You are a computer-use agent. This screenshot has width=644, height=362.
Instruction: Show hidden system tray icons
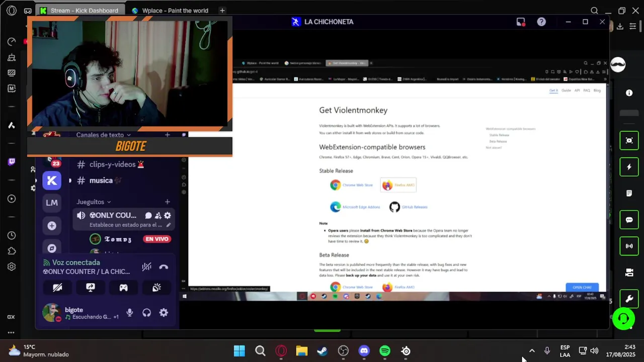pos(532,351)
